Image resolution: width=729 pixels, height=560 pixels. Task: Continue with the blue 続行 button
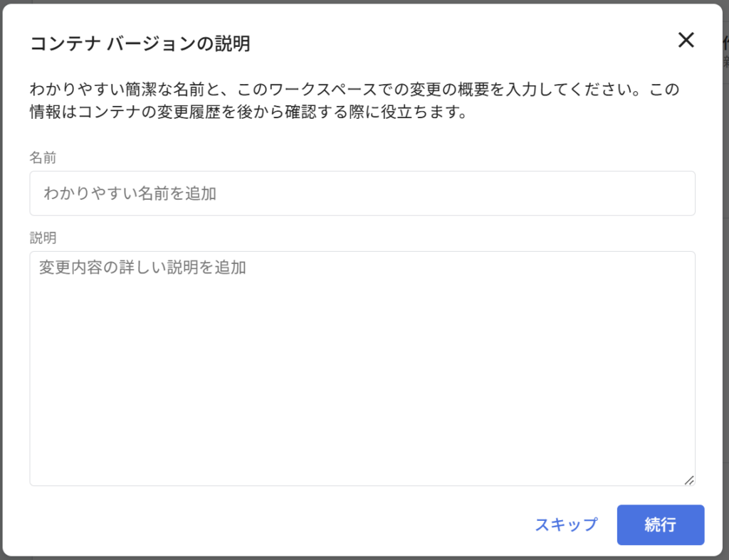tap(660, 525)
